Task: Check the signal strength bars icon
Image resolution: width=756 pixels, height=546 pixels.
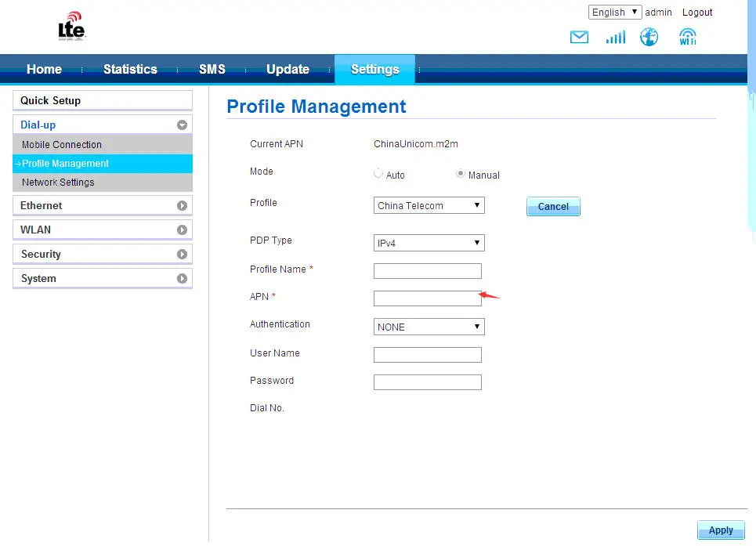Action: [616, 37]
